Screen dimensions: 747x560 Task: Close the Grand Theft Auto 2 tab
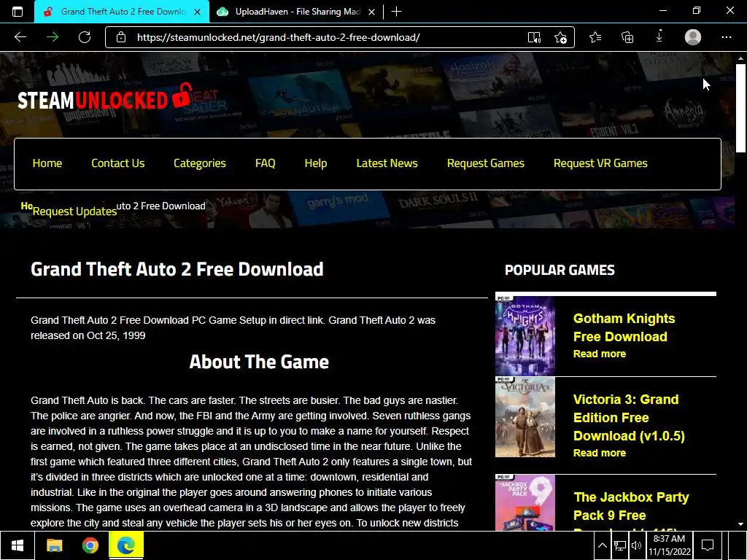pos(197,12)
